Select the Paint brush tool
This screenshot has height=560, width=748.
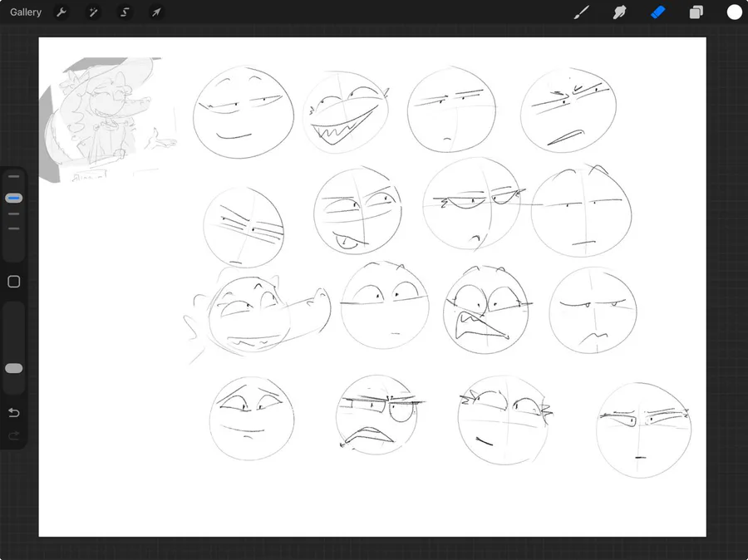point(582,12)
